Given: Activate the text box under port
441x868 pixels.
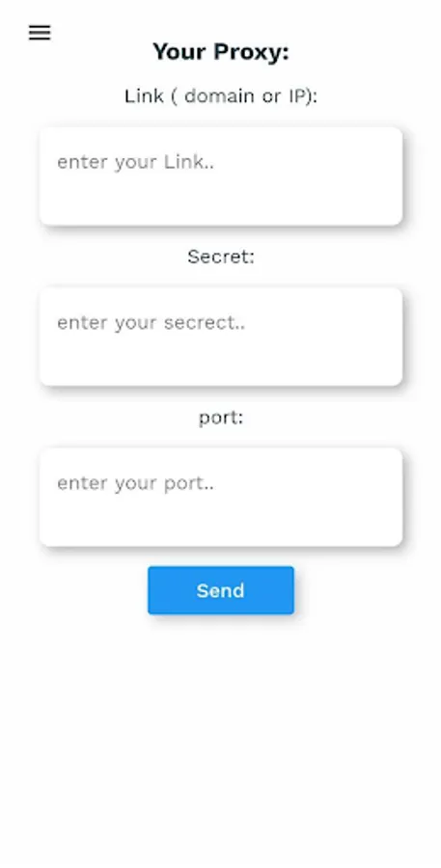Looking at the screenshot, I should point(220,497).
